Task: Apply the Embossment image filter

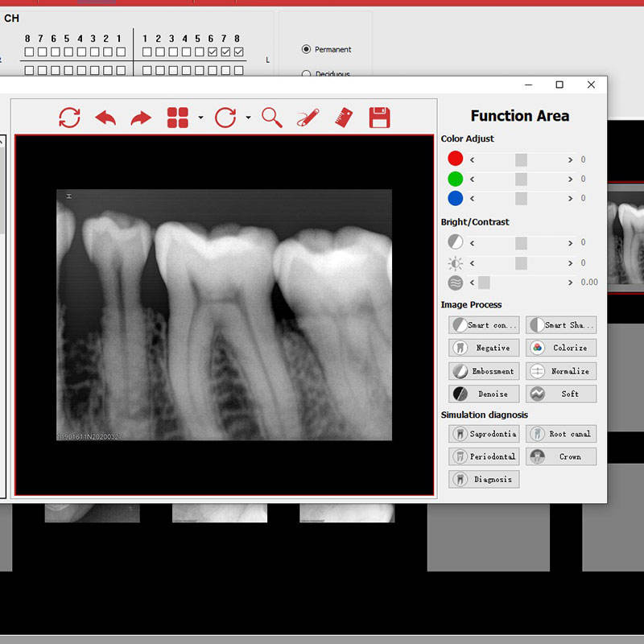Action: tap(484, 371)
